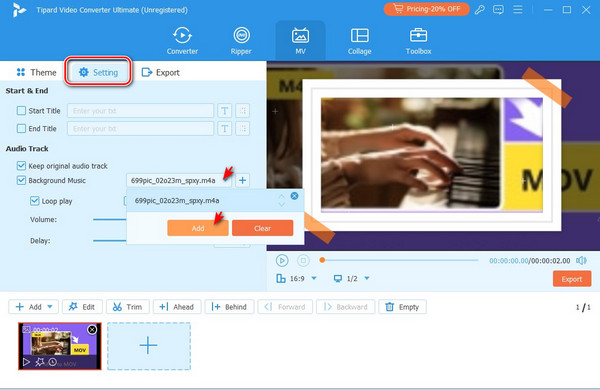Click the stop playback button
Viewport: 600px width, 390px height.
tap(303, 261)
